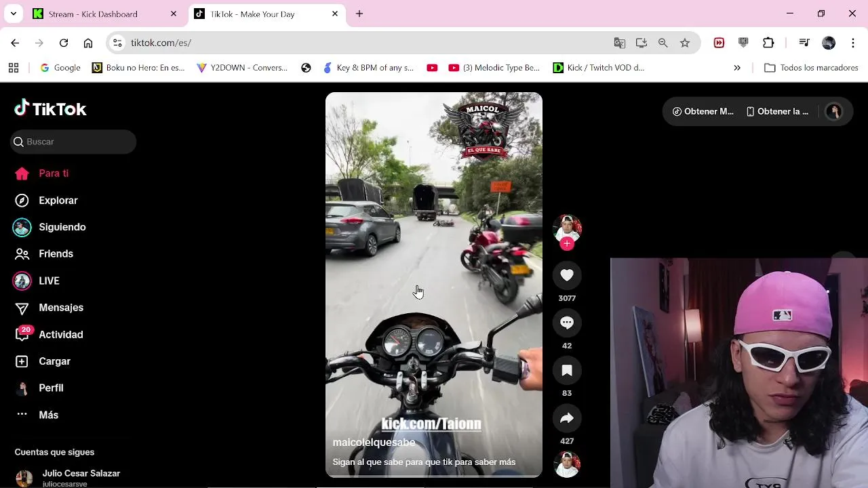Image resolution: width=868 pixels, height=488 pixels.
Task: Open the first YouTube bookmark icon
Action: (432, 68)
